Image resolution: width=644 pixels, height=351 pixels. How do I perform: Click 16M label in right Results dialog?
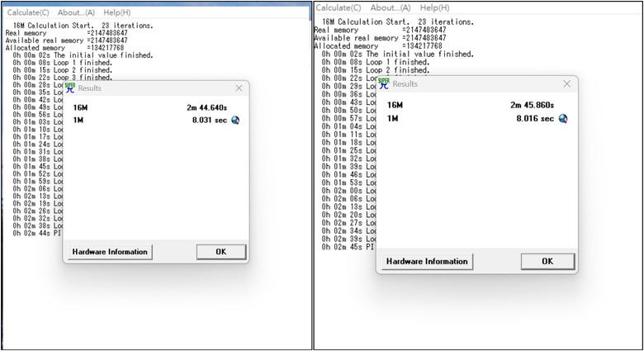point(395,105)
